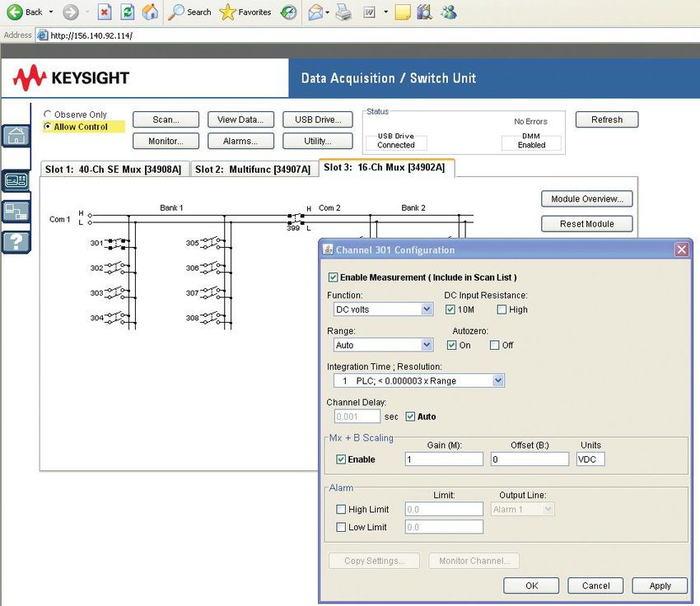Screen dimensions: 700x606
Task: Toggle the Autozero On checkbox
Action: 452,345
